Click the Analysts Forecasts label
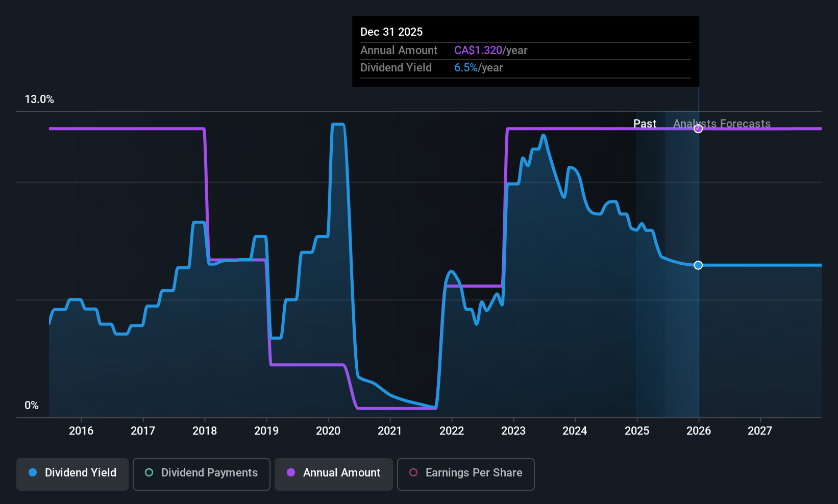 [722, 124]
